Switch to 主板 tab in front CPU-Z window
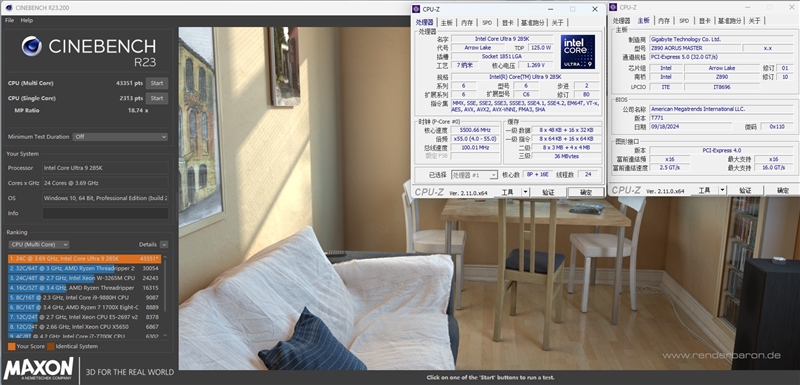800x385 pixels. (x=447, y=22)
